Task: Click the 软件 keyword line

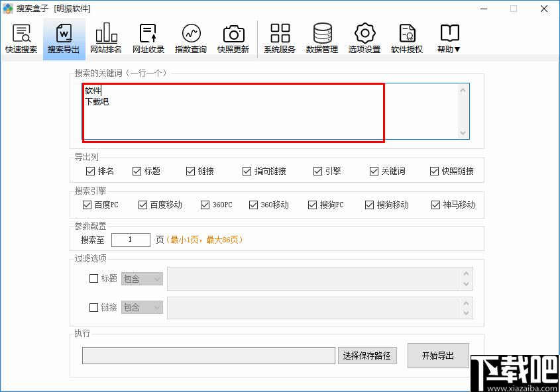Action: (x=93, y=91)
